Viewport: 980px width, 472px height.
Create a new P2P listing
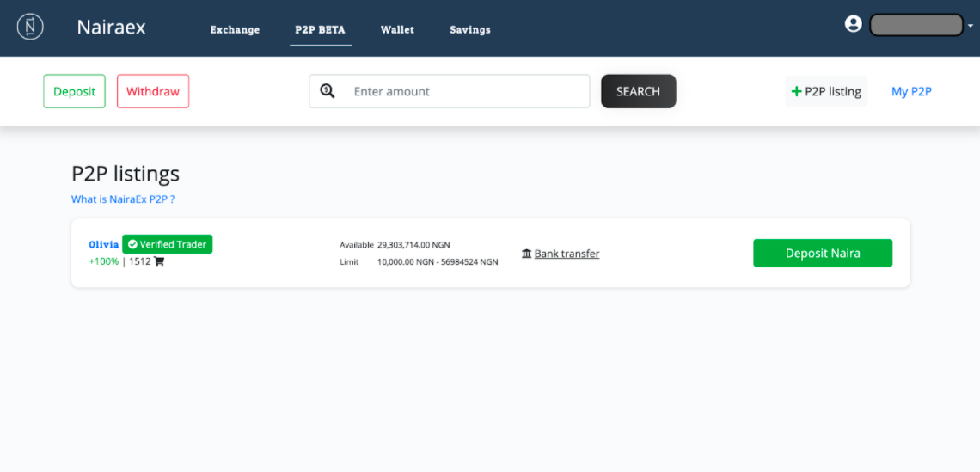(x=826, y=91)
